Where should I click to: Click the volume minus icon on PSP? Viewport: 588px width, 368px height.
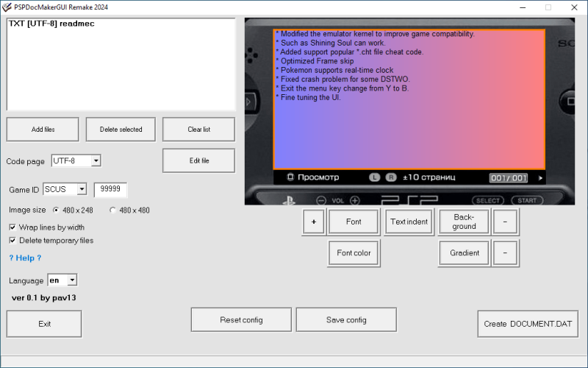coord(321,200)
